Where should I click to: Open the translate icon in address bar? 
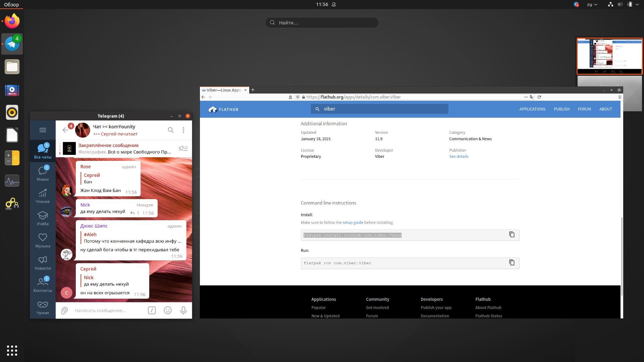(x=532, y=97)
